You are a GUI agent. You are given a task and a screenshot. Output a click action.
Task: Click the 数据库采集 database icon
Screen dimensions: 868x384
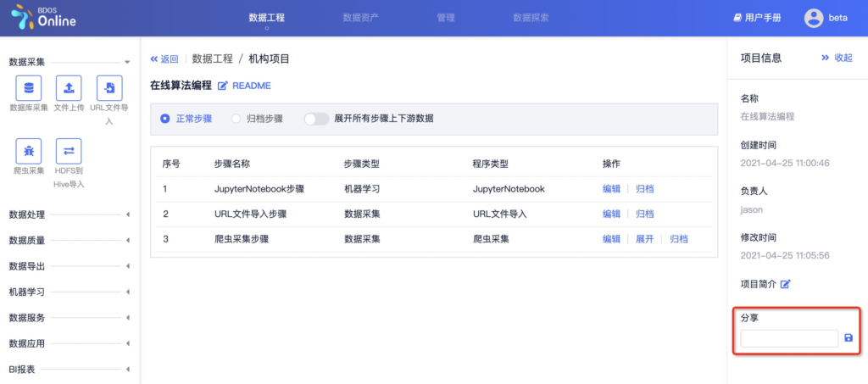pyautogui.click(x=29, y=87)
